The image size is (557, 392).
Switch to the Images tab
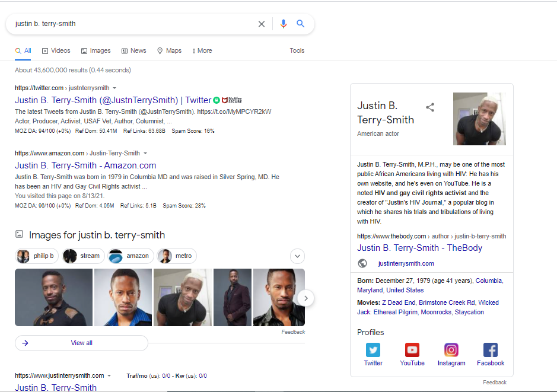96,51
